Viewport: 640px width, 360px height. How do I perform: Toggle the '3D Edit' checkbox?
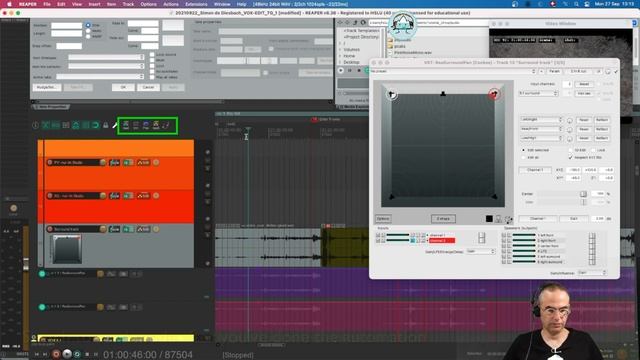570,150
